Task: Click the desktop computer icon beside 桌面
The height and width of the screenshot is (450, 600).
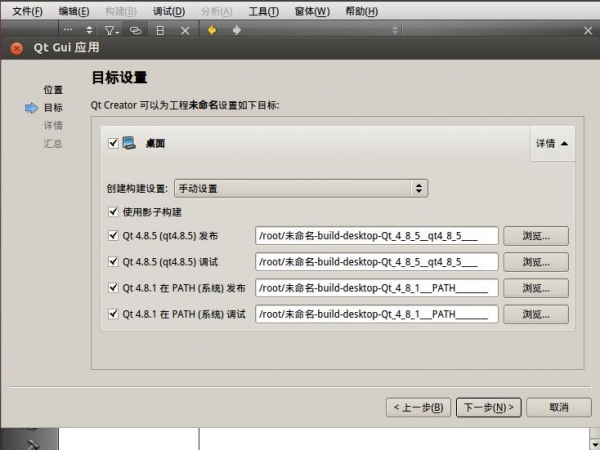Action: [x=129, y=143]
